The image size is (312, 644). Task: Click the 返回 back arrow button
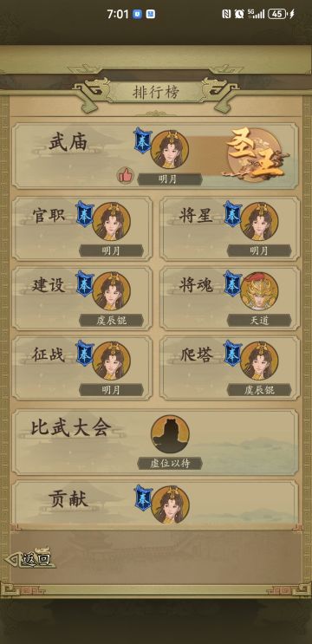pos(29,558)
